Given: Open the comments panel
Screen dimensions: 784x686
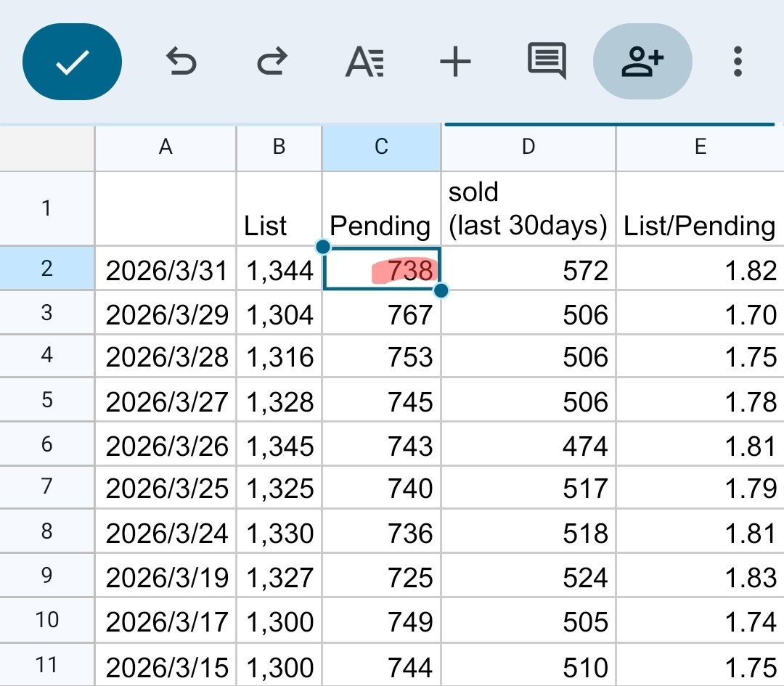Looking at the screenshot, I should [547, 61].
